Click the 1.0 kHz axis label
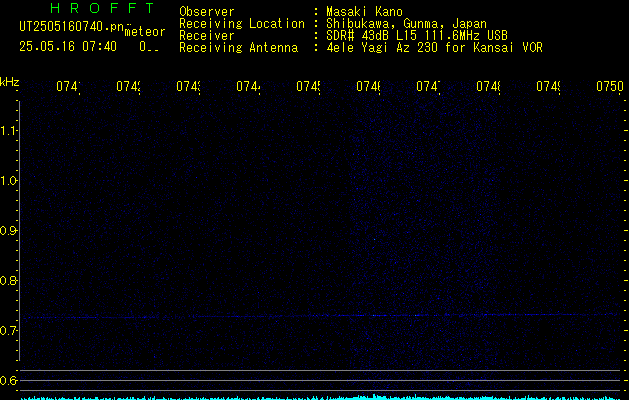Image resolution: width=629 pixels, height=400 pixels. point(8,181)
